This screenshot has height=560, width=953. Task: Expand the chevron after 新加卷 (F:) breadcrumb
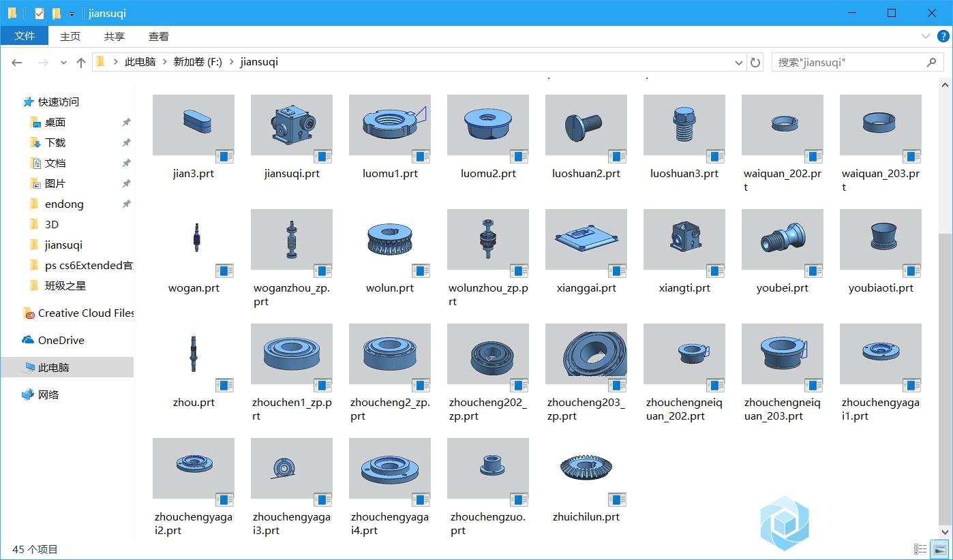(232, 62)
